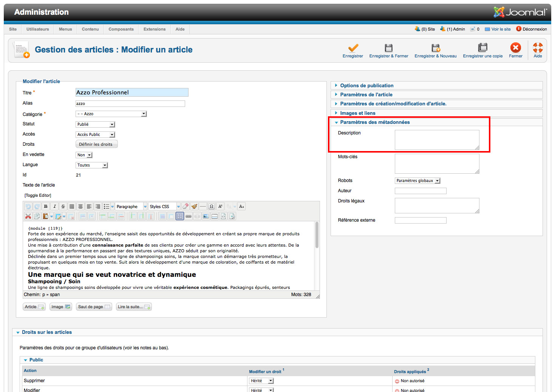Center-align the paragraph text
The image size is (555, 392).
80,207
